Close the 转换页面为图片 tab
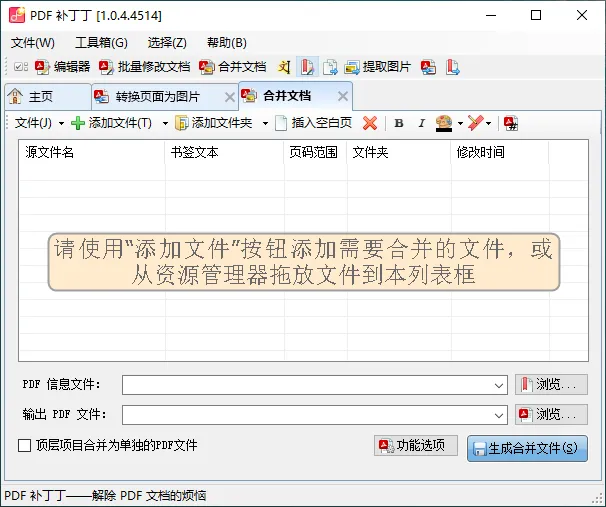606x507 pixels. 230,97
